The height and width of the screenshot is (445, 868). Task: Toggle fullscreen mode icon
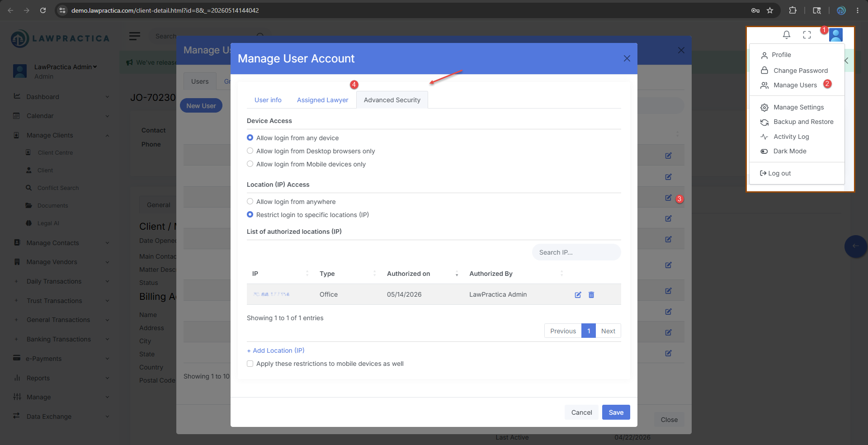pos(807,35)
